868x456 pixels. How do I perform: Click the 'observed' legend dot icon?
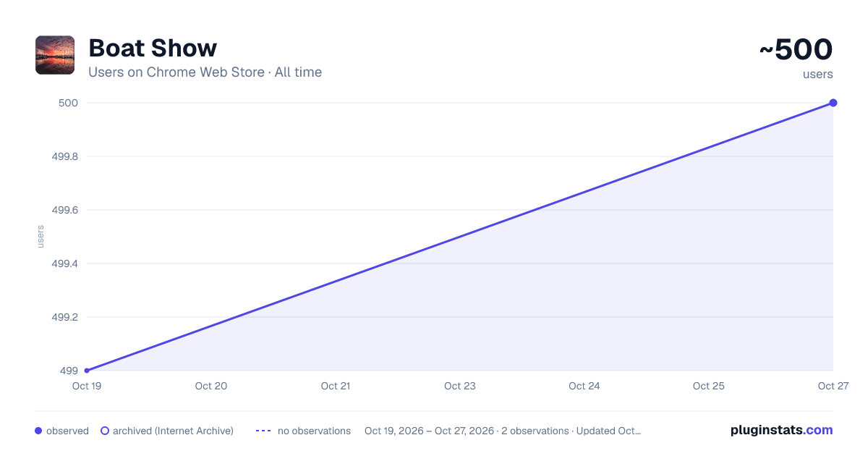tap(38, 431)
